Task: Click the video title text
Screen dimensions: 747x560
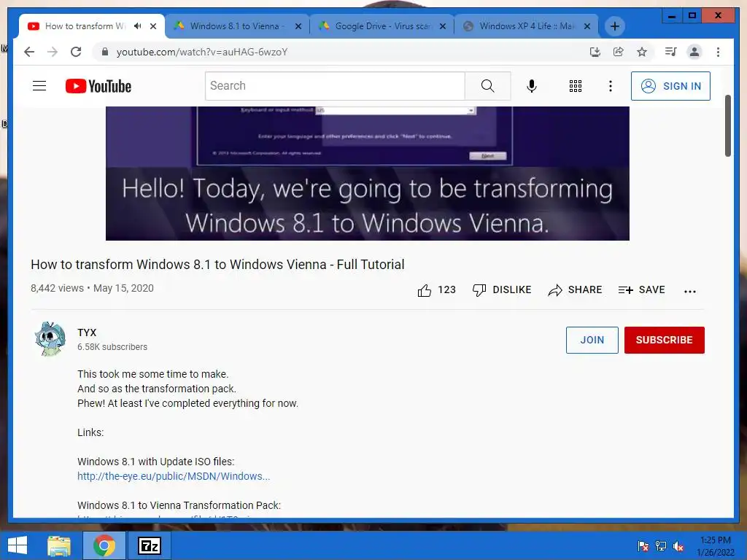Action: point(217,264)
